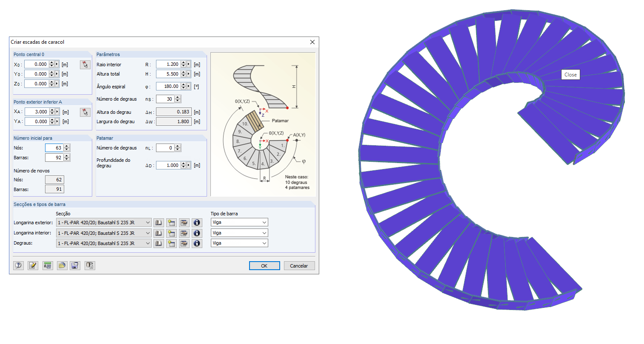Show section info for Degraus
The height and width of the screenshot is (344, 644).
[x=197, y=243]
